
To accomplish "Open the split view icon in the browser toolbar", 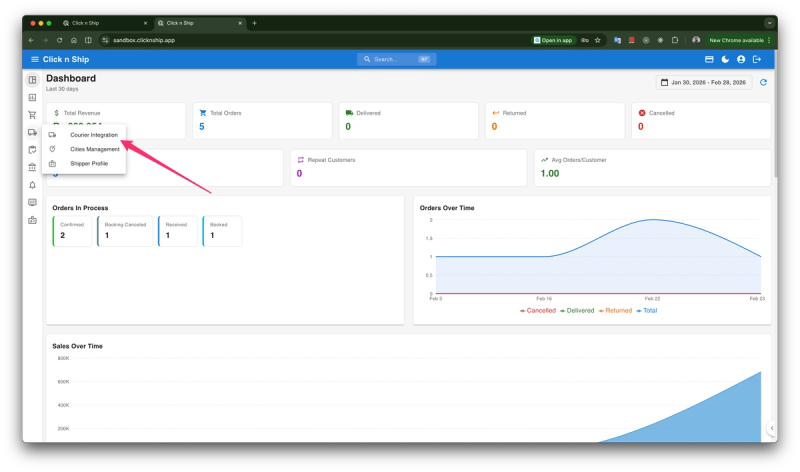I will pos(88,40).
